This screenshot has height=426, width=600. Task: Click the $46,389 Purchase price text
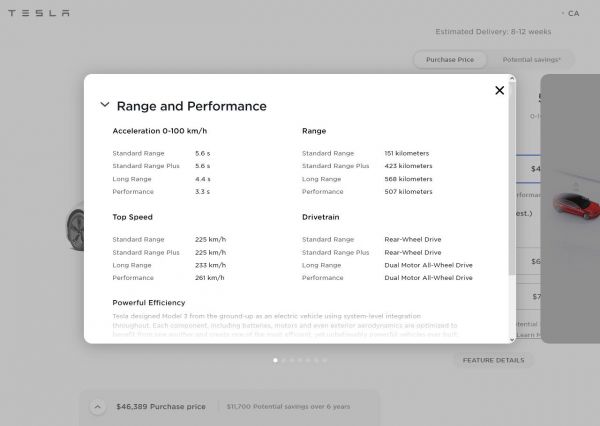click(x=160, y=407)
